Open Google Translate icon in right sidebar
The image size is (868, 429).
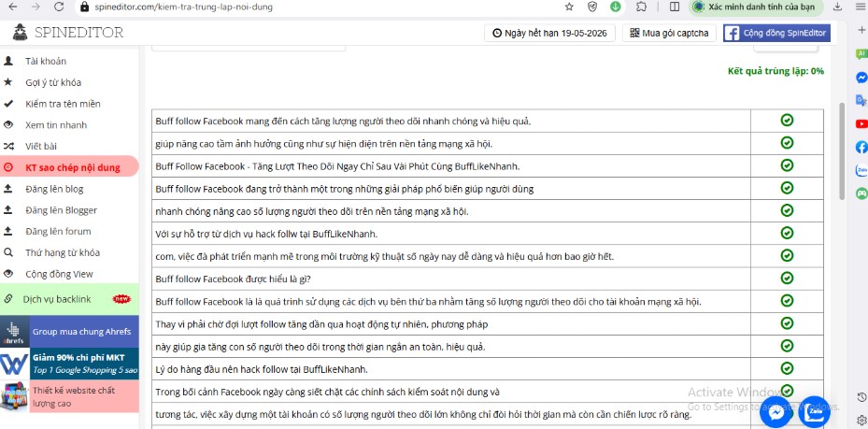[861, 100]
